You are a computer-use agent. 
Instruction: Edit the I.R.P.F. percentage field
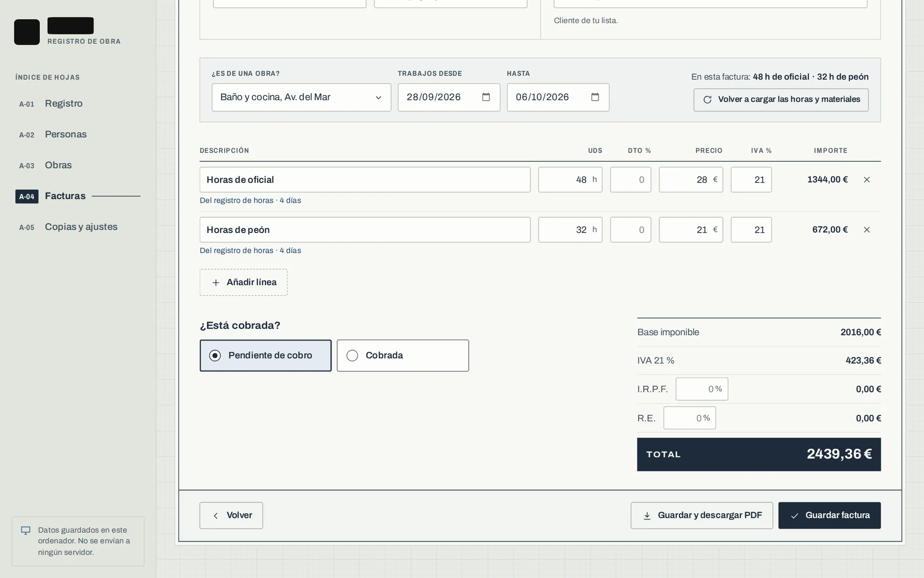(702, 389)
